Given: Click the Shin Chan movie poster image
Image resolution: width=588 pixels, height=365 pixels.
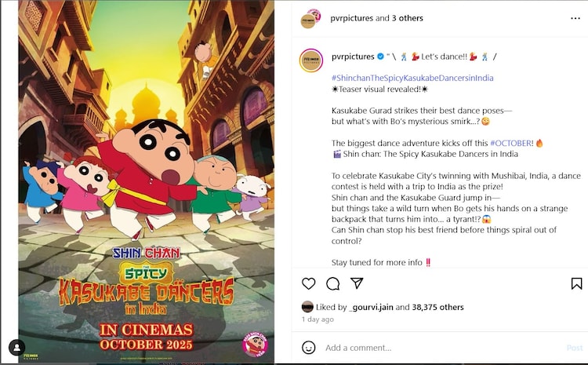Looking at the screenshot, I should tap(147, 182).
